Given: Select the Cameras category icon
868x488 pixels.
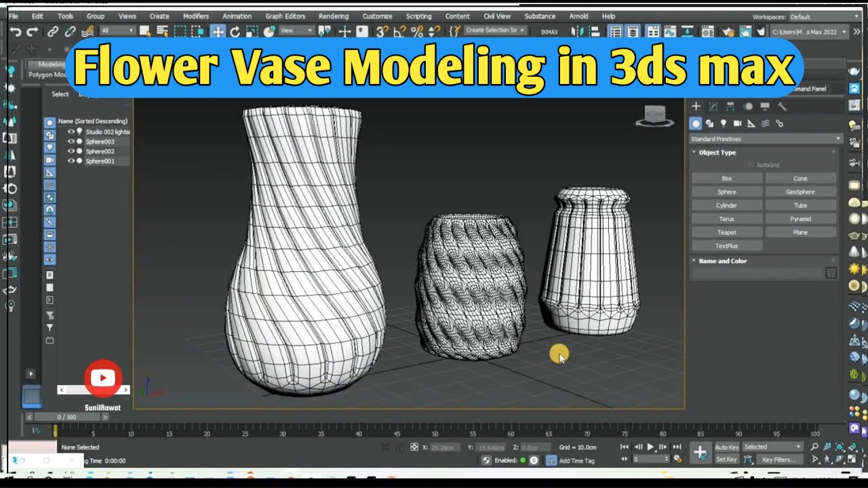Looking at the screenshot, I should [737, 123].
